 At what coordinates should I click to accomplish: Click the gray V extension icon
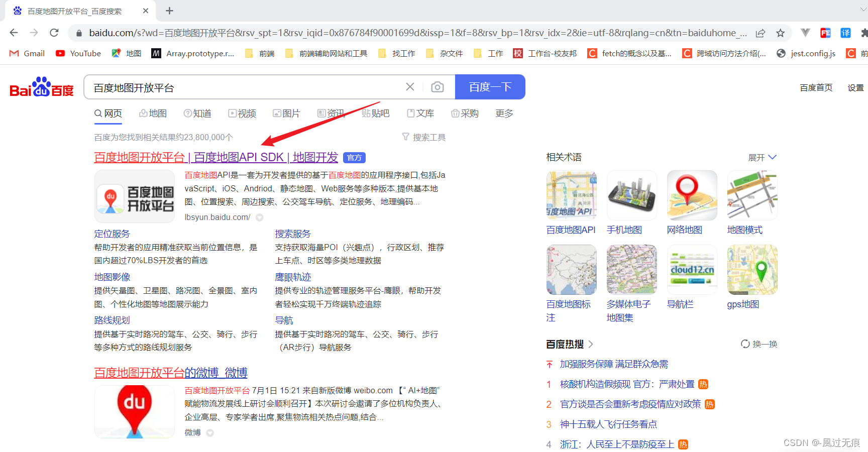(805, 33)
